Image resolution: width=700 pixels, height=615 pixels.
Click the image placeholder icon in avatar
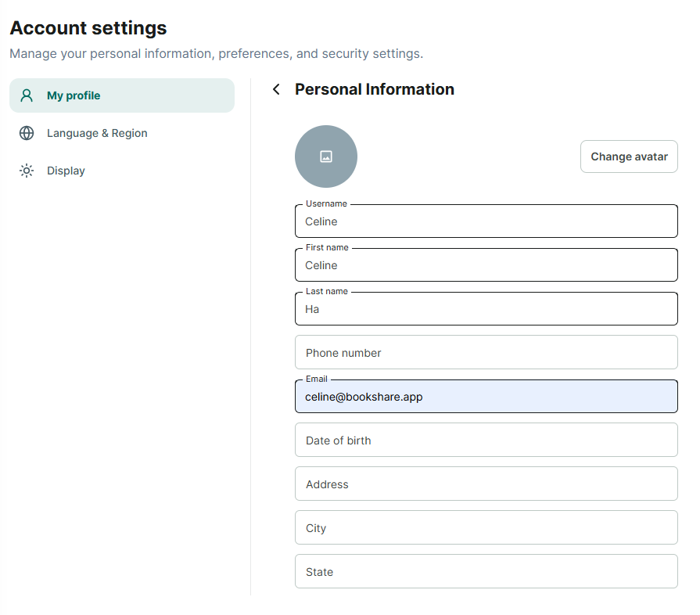click(x=326, y=156)
